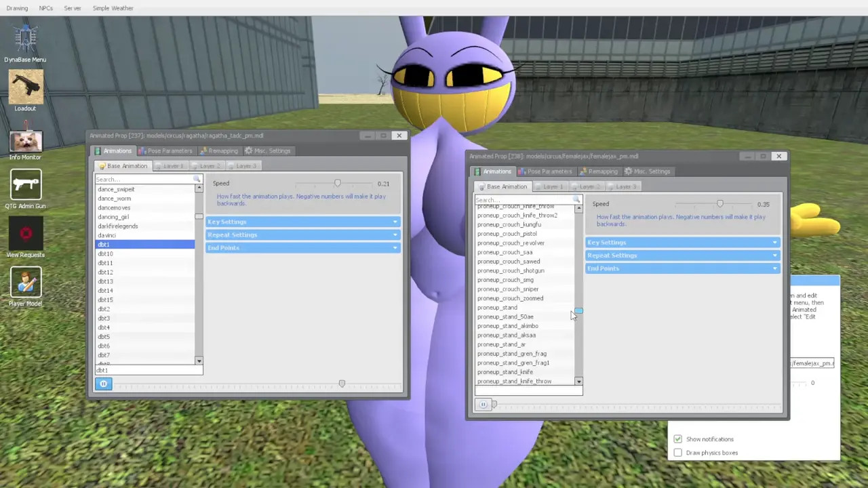Viewport: 868px width, 488px height.
Task: Expand End Points in the ragatha window
Action: (302, 248)
